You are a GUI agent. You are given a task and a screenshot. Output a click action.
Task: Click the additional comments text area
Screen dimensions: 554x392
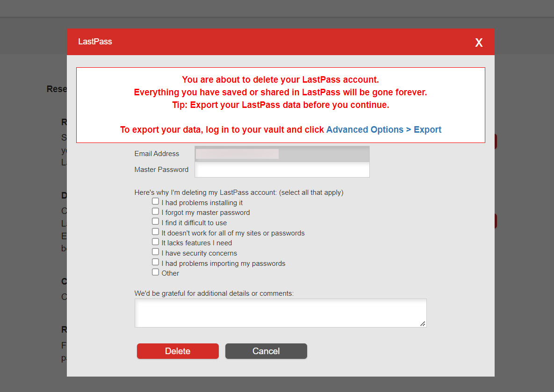point(281,313)
